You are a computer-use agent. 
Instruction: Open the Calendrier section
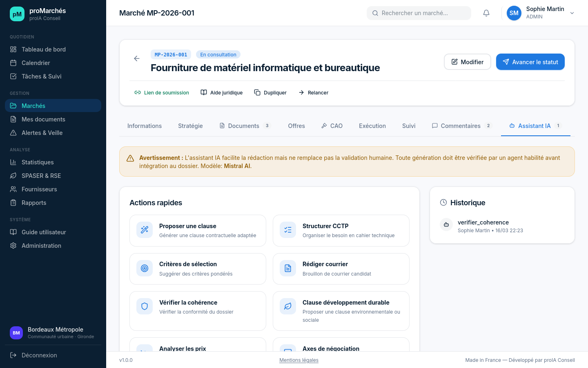(35, 63)
